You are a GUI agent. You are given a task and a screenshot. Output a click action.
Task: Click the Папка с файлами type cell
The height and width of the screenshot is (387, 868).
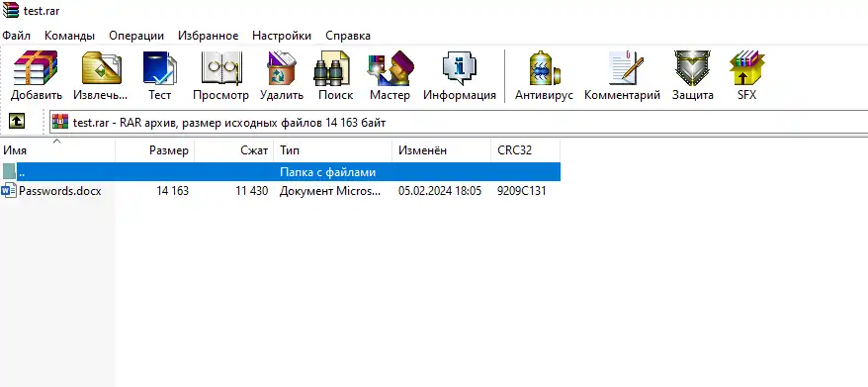[327, 172]
